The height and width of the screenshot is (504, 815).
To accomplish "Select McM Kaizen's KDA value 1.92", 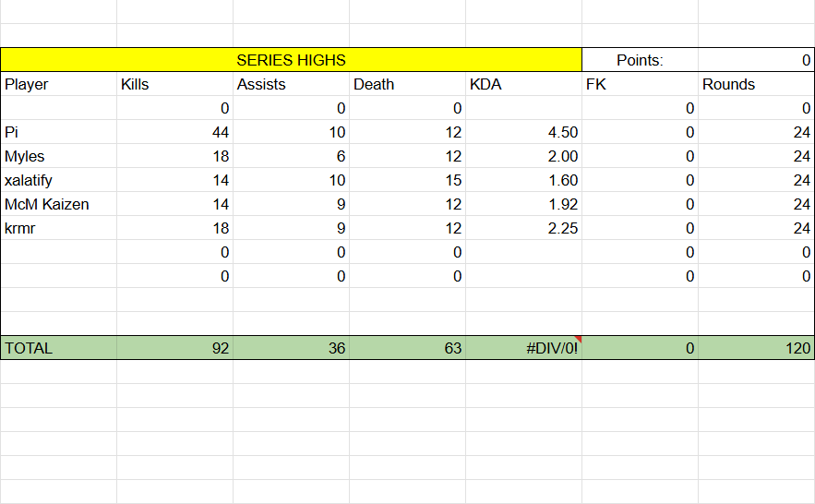I will coord(524,204).
